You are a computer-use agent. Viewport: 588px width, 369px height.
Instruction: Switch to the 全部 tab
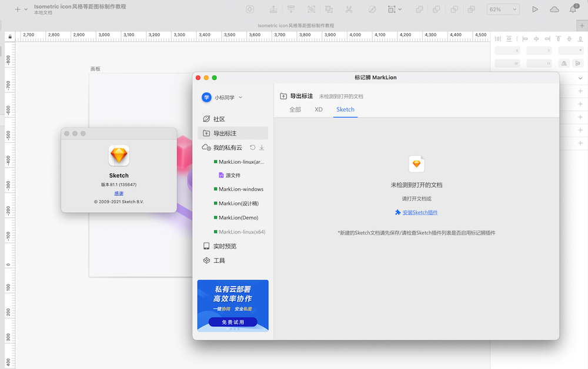pos(295,109)
